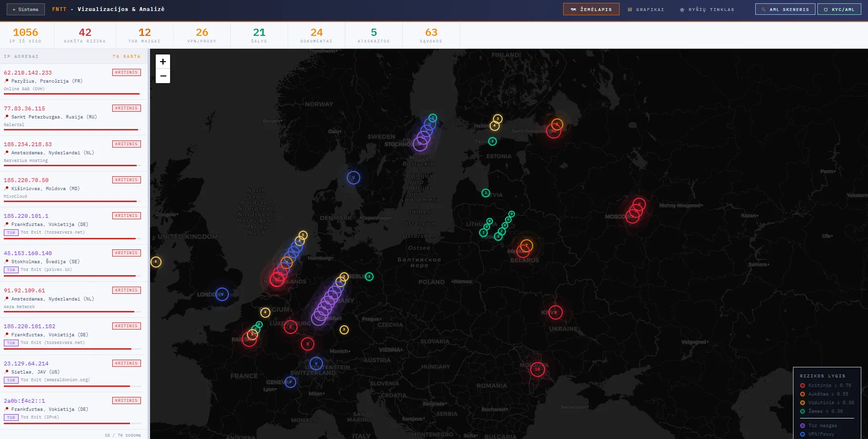
Task: Select the red marker 9 on Kyiv
Action: [555, 312]
